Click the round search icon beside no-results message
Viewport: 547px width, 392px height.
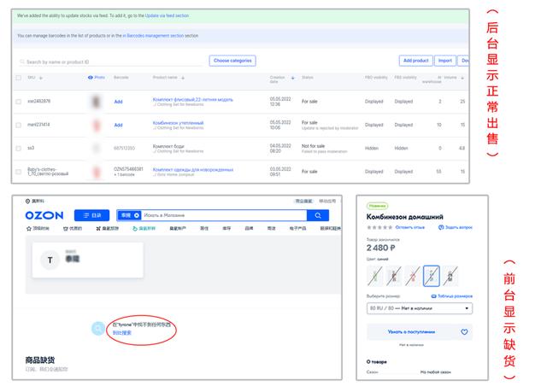click(99, 327)
